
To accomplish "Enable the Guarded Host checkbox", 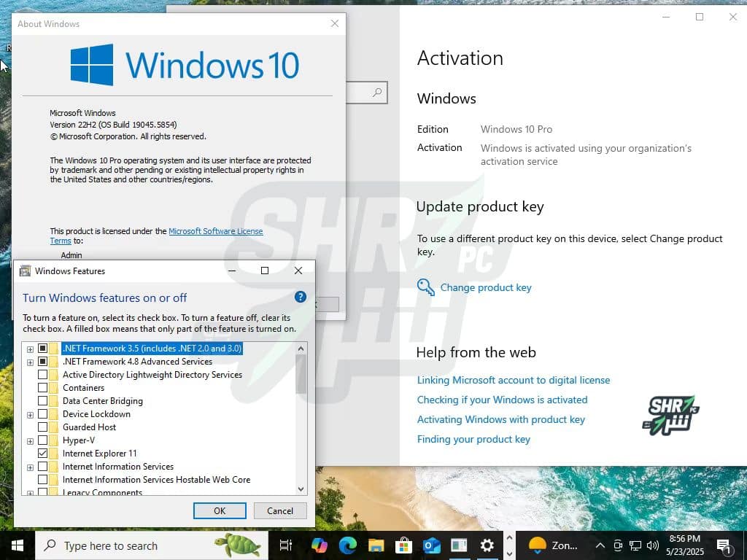I will (42, 427).
